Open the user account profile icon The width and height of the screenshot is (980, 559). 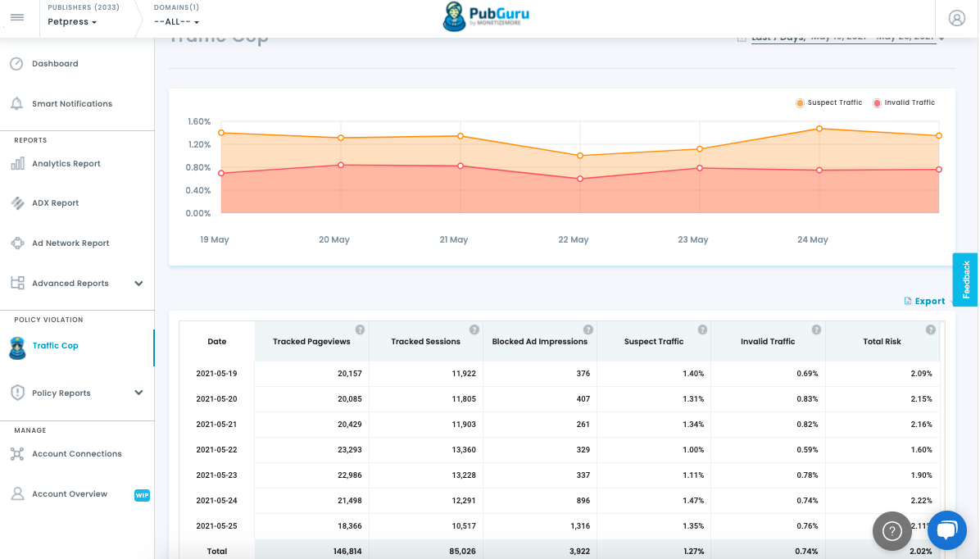pyautogui.click(x=956, y=18)
